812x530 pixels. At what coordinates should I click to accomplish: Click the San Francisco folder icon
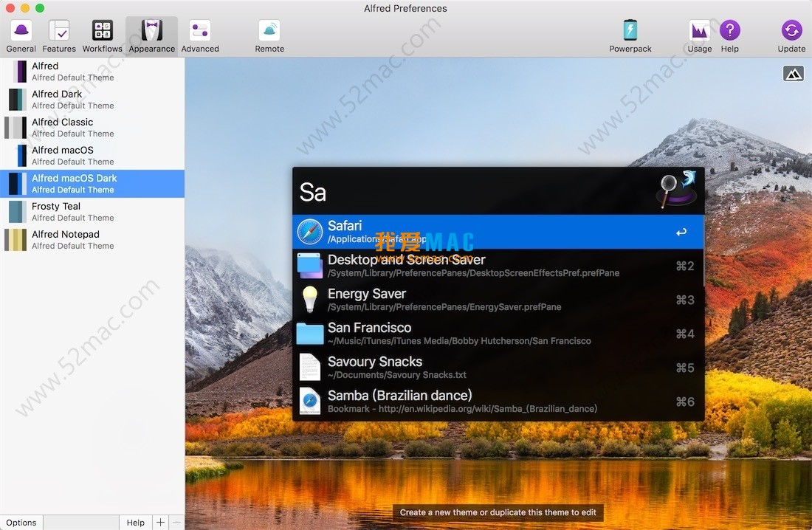pos(310,334)
